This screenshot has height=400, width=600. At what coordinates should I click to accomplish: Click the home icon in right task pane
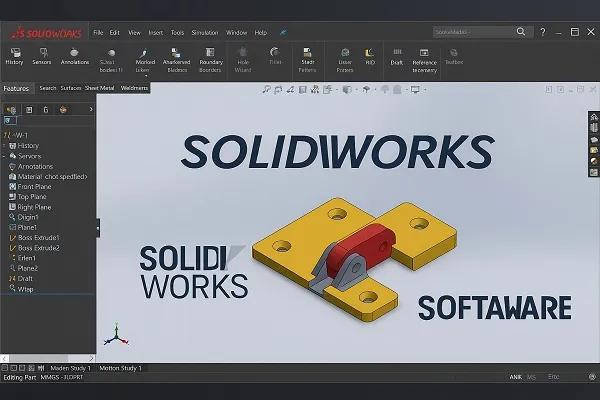(594, 117)
